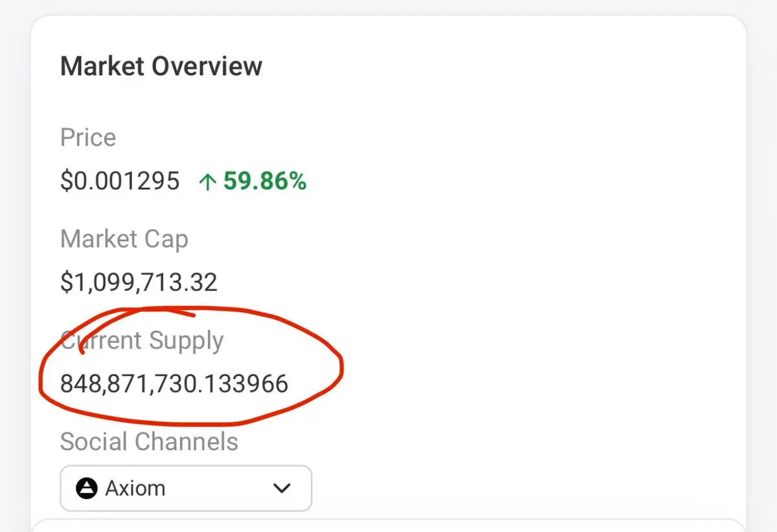Click the Social Channels label
777x532 pixels.
point(149,442)
